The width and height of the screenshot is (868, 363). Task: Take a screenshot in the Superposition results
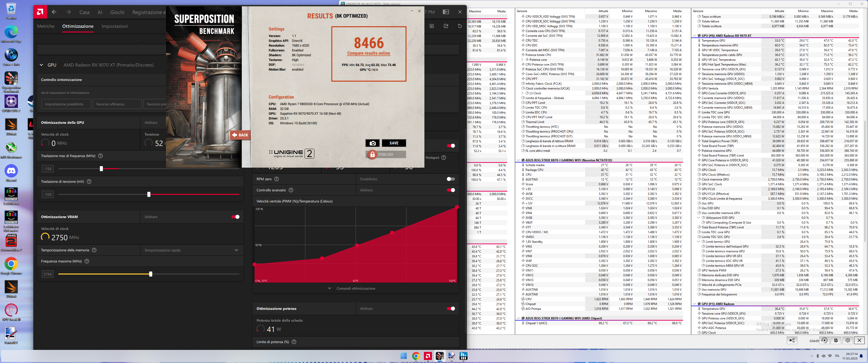coord(372,143)
